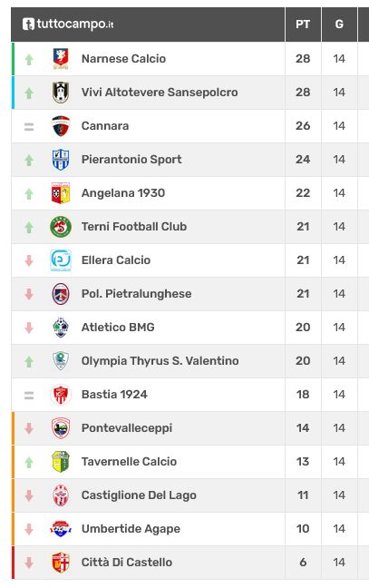Click red down arrow beside Pontevalleceppi
369x588 pixels.
coord(29,428)
